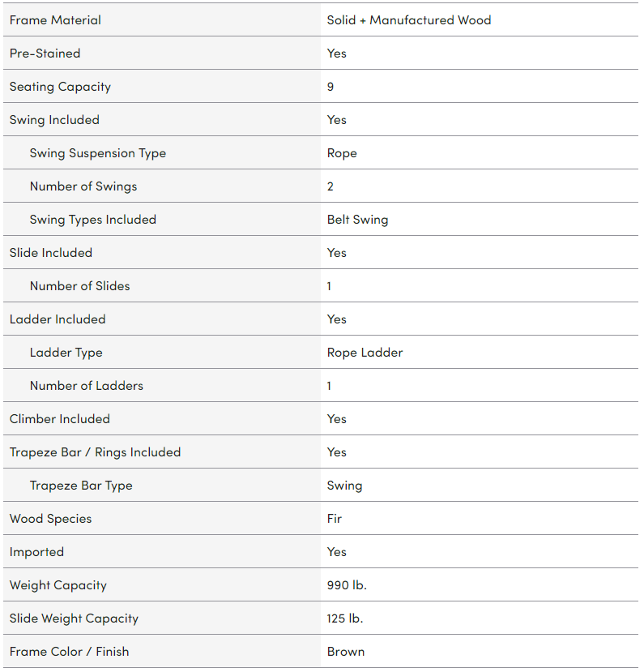Image resolution: width=644 pixels, height=672 pixels.
Task: Select the Rope suspension value
Action: (x=342, y=153)
